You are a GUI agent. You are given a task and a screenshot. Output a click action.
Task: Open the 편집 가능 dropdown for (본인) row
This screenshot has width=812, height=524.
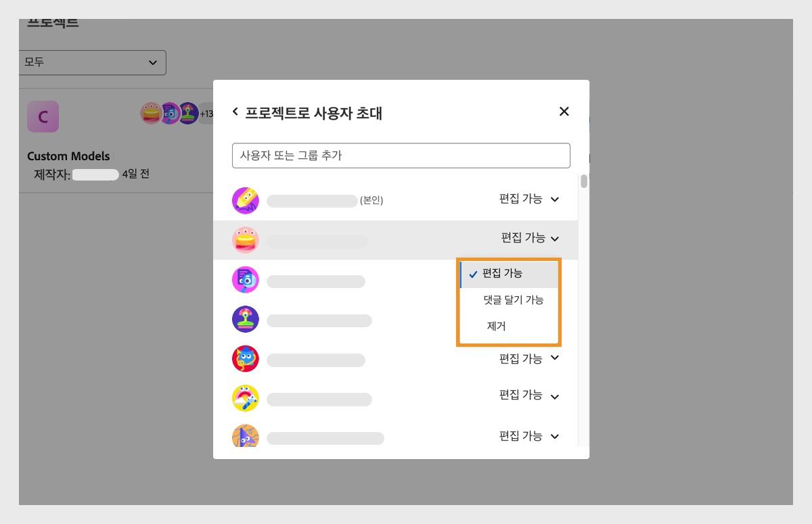[x=529, y=199]
